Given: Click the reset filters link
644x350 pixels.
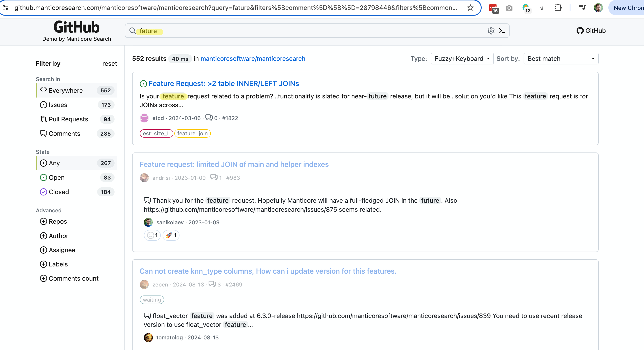Looking at the screenshot, I should (x=110, y=64).
